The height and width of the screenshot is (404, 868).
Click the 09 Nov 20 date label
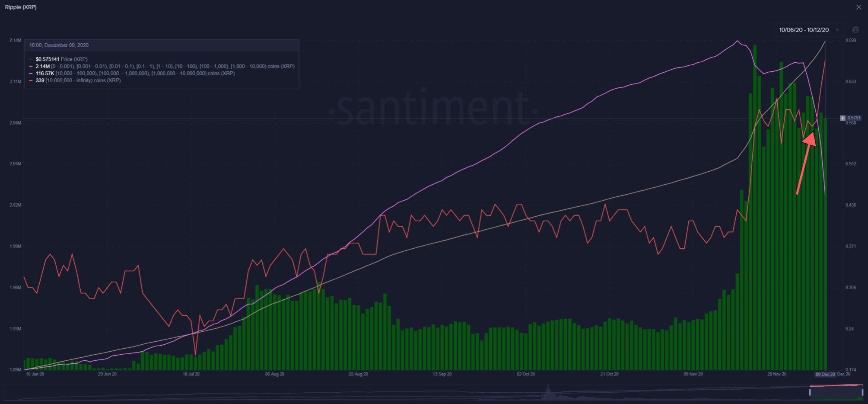click(693, 374)
